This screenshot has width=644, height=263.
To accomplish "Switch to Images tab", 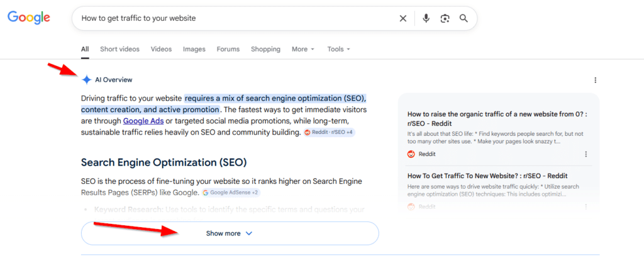I will [x=194, y=49].
